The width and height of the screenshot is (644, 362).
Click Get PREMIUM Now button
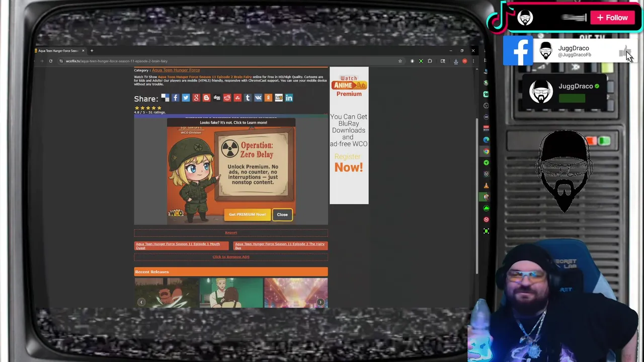(247, 215)
